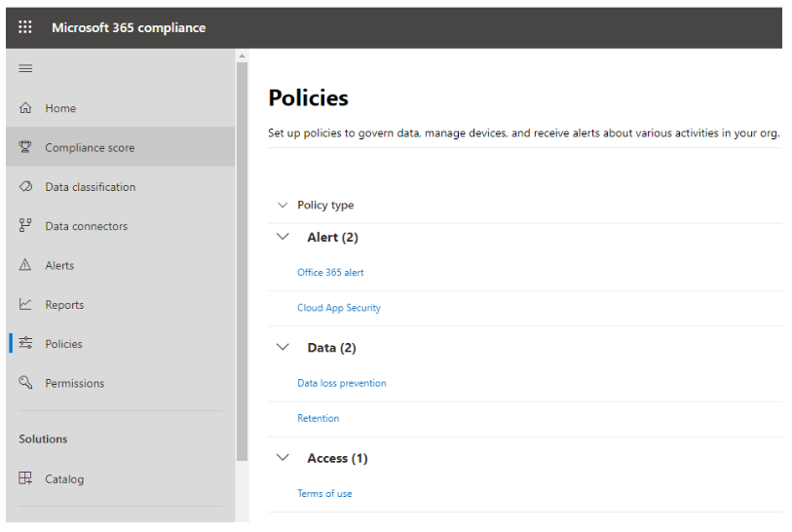The width and height of the screenshot is (792, 532).
Task: Open the Reports section
Action: (x=121, y=305)
